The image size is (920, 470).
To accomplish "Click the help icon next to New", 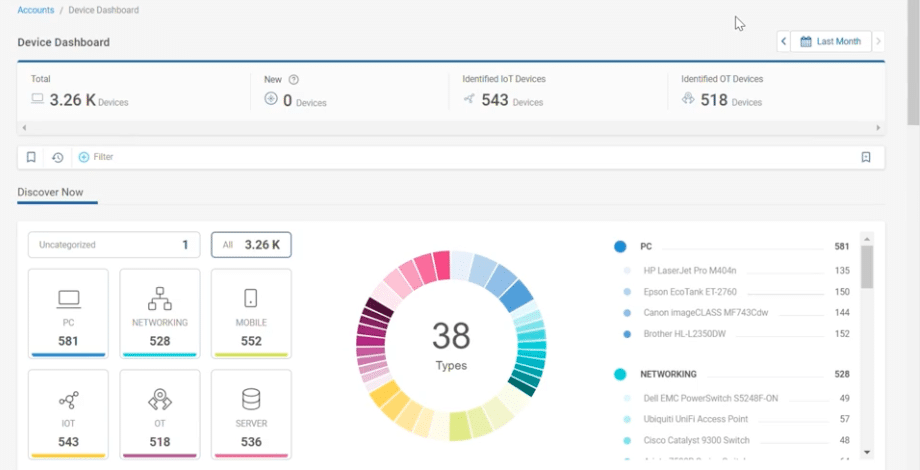I will pos(294,79).
